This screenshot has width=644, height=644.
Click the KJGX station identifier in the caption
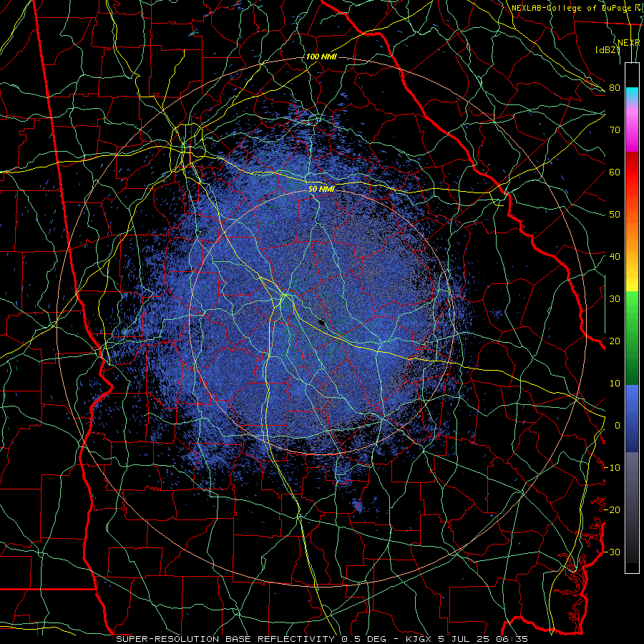click(x=419, y=639)
